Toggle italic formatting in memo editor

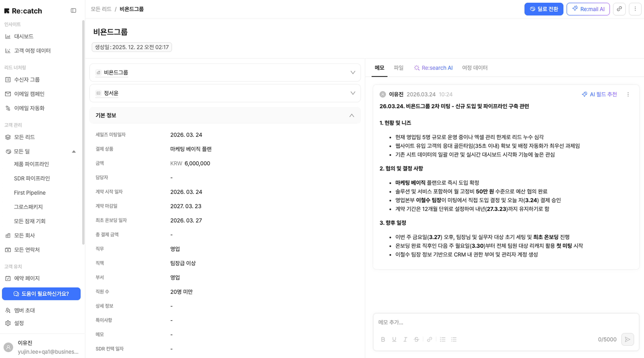(x=405, y=339)
